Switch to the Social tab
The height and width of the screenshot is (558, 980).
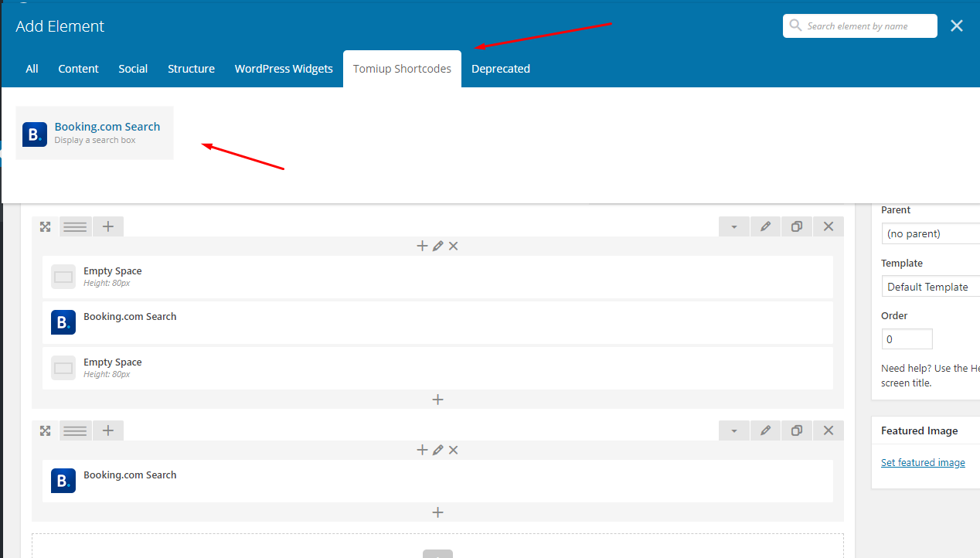[x=133, y=69]
